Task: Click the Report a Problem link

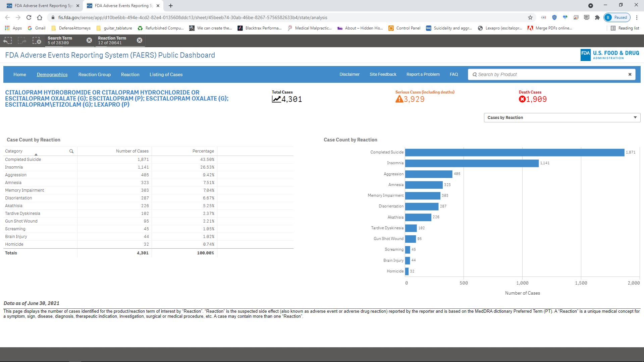Action: (x=423, y=74)
